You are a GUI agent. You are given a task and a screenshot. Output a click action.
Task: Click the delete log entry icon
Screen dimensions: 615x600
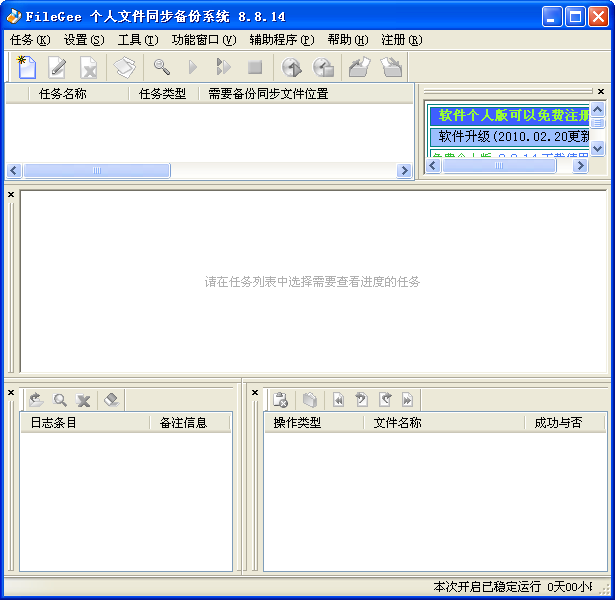(83, 400)
